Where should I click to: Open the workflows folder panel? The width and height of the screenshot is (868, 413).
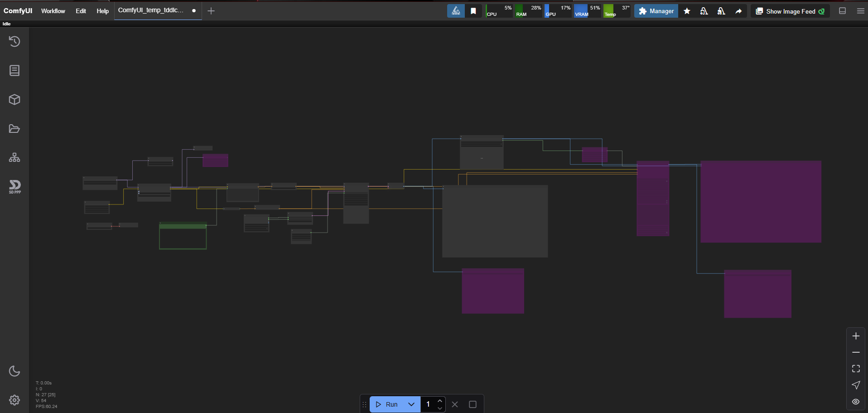coord(14,129)
